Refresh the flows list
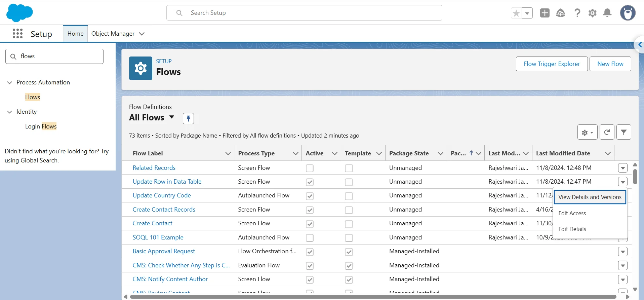This screenshot has height=300, width=644. [x=607, y=132]
